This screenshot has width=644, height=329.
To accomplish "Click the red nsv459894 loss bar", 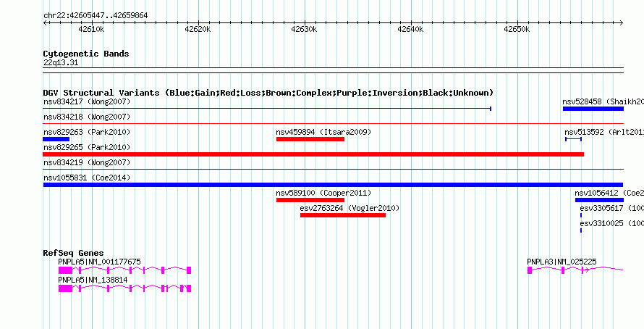I will point(310,139).
